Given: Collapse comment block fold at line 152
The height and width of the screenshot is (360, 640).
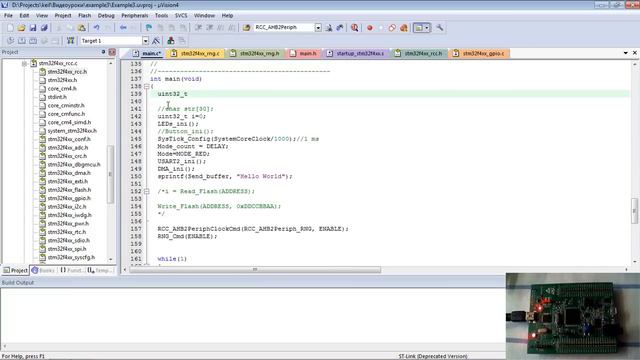Looking at the screenshot, I should tap(147, 191).
